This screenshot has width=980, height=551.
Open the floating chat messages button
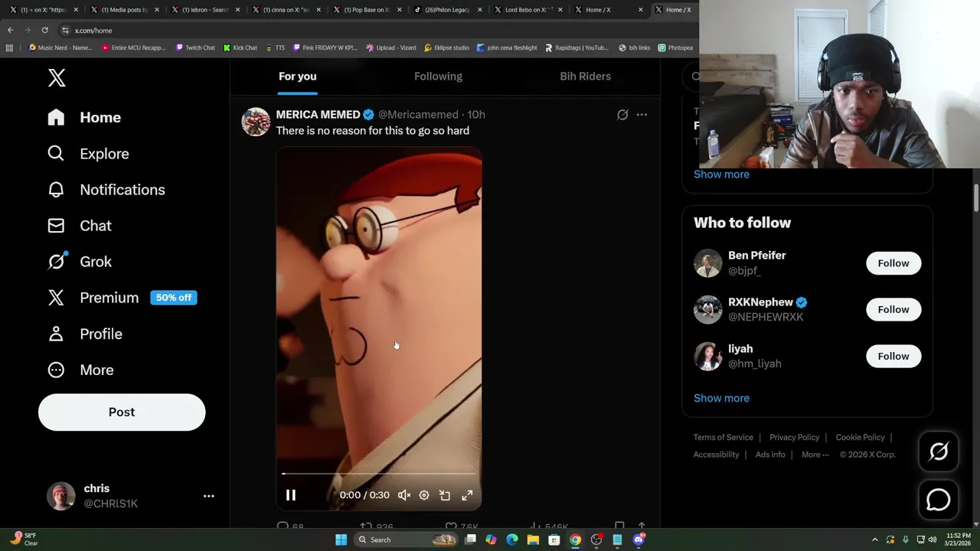click(x=938, y=500)
